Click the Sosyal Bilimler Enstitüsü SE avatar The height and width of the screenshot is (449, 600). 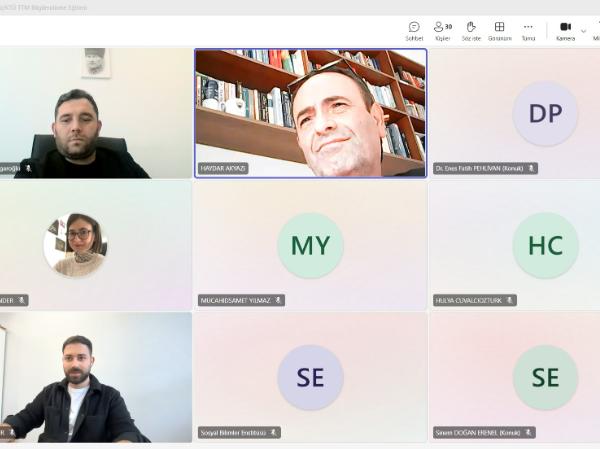310,377
